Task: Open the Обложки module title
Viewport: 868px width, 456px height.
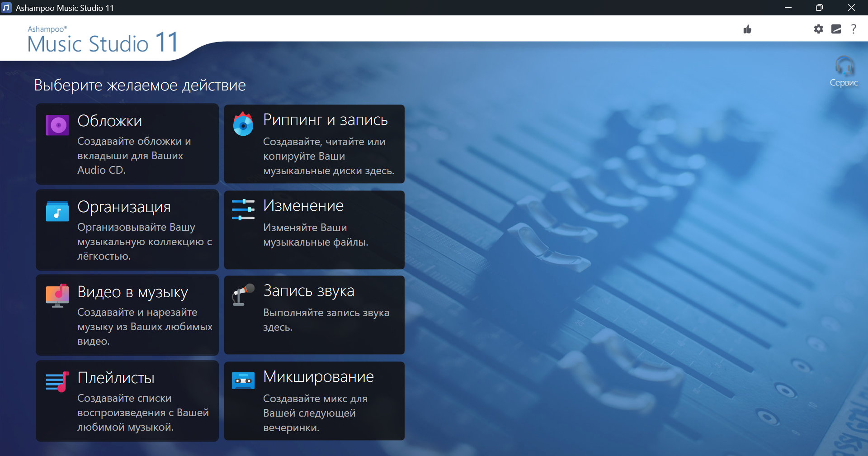Action: tap(110, 121)
